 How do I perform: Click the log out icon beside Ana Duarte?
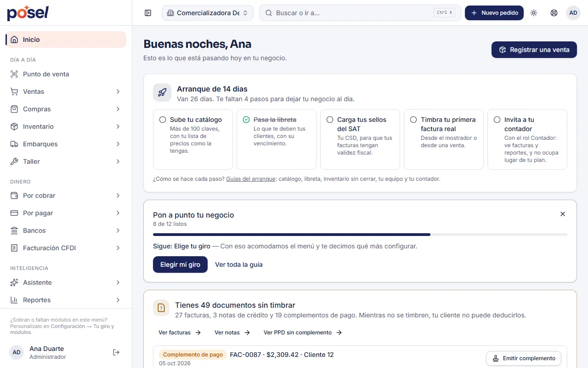116,352
